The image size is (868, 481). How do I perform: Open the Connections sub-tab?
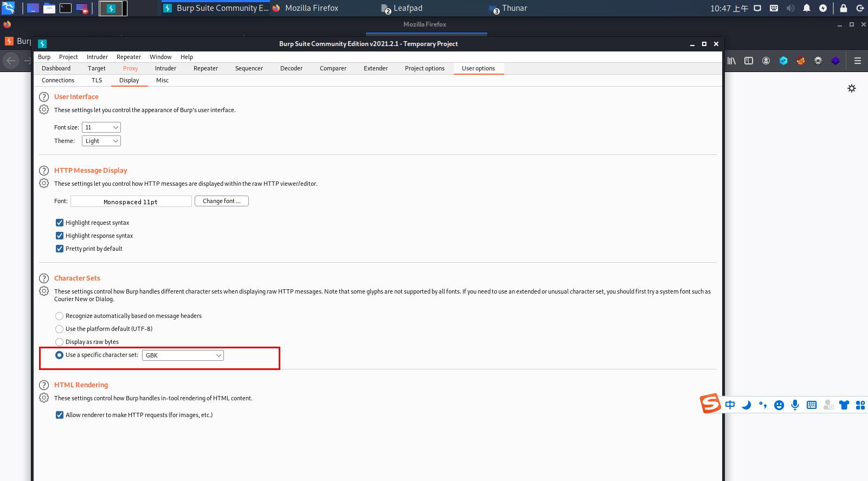pos(58,80)
